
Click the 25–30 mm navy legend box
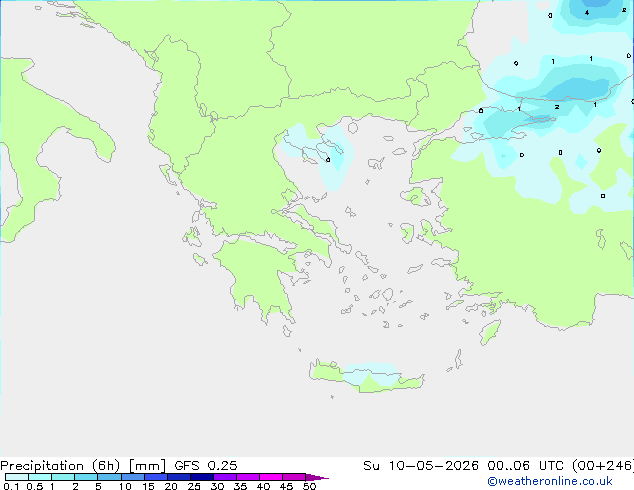(201, 477)
